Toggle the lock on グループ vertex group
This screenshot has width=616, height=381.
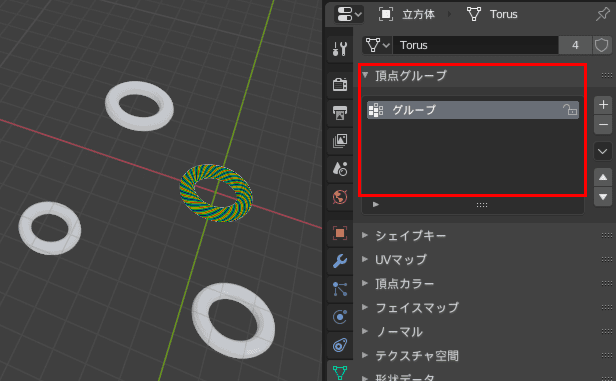tap(570, 110)
